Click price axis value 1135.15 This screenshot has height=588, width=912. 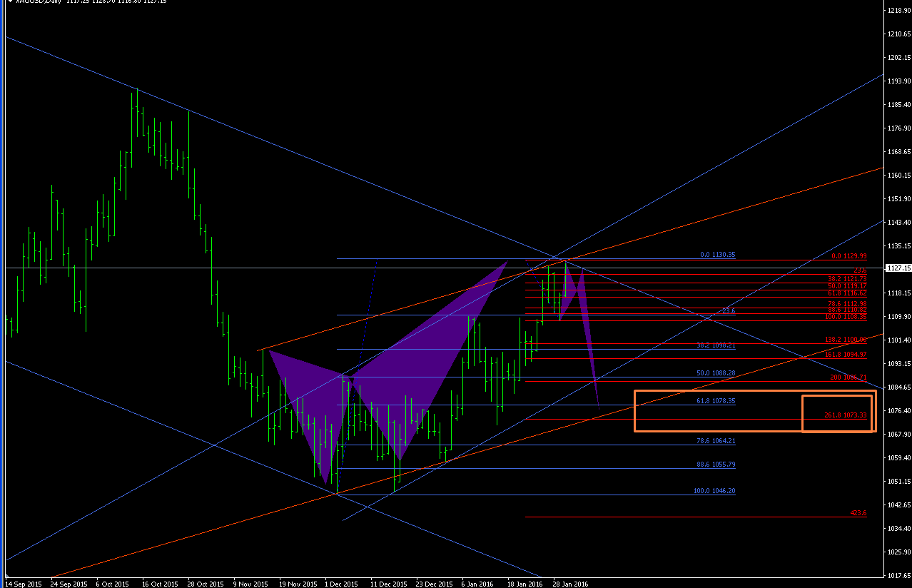pyautogui.click(x=898, y=246)
